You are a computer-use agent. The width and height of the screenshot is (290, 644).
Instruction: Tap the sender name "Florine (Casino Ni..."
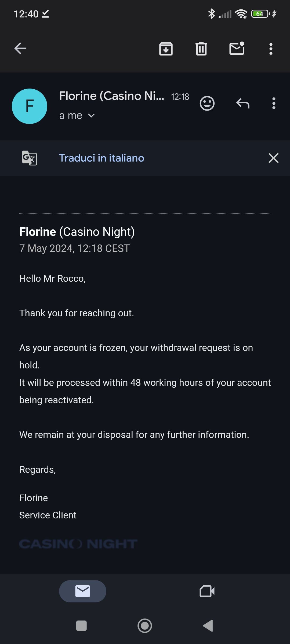pos(112,96)
